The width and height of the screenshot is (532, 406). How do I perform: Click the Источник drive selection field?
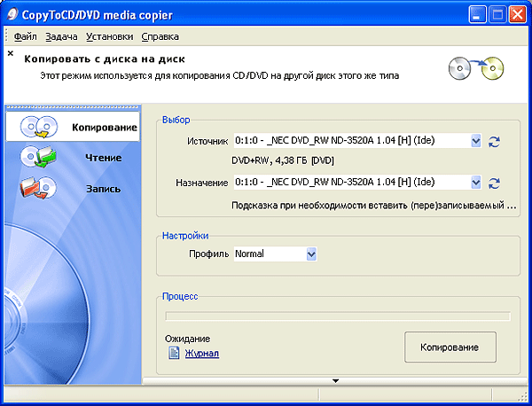pos(357,141)
